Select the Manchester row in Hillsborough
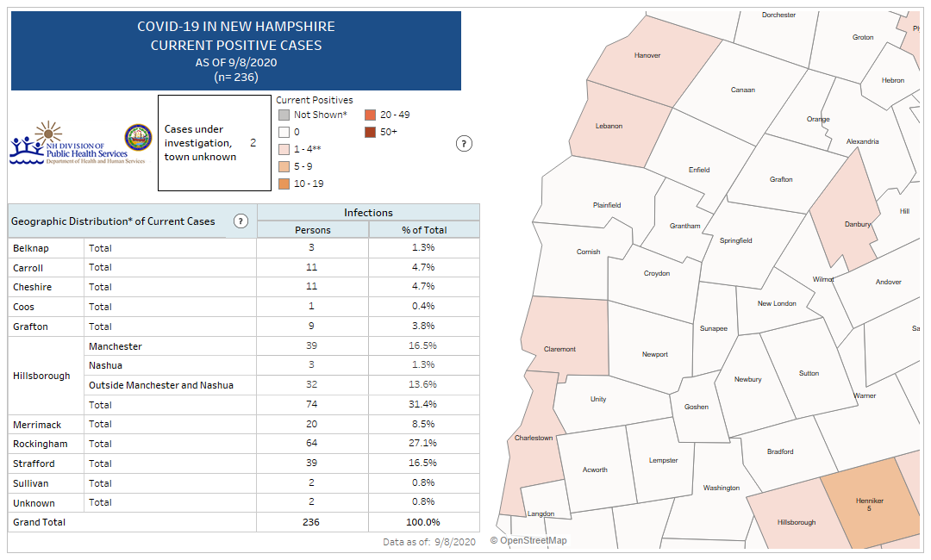This screenshot has height=560, width=931. coord(116,346)
